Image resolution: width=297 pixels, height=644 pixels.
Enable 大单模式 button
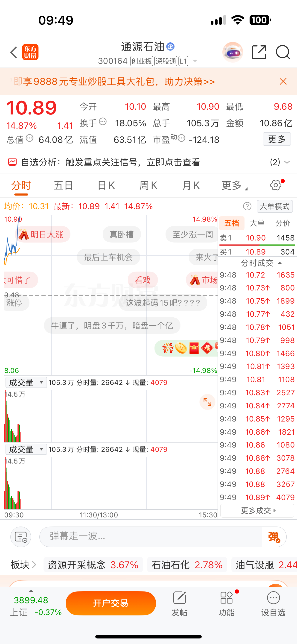pyautogui.click(x=274, y=206)
